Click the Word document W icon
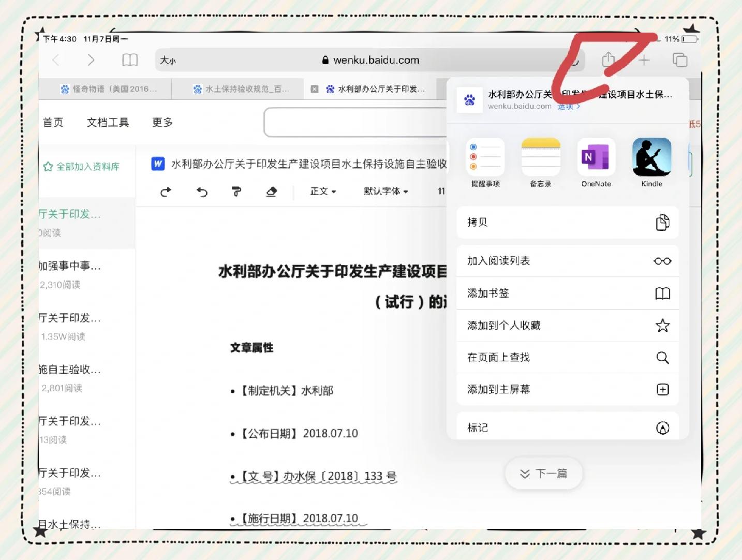The width and height of the screenshot is (742, 560). tap(158, 164)
